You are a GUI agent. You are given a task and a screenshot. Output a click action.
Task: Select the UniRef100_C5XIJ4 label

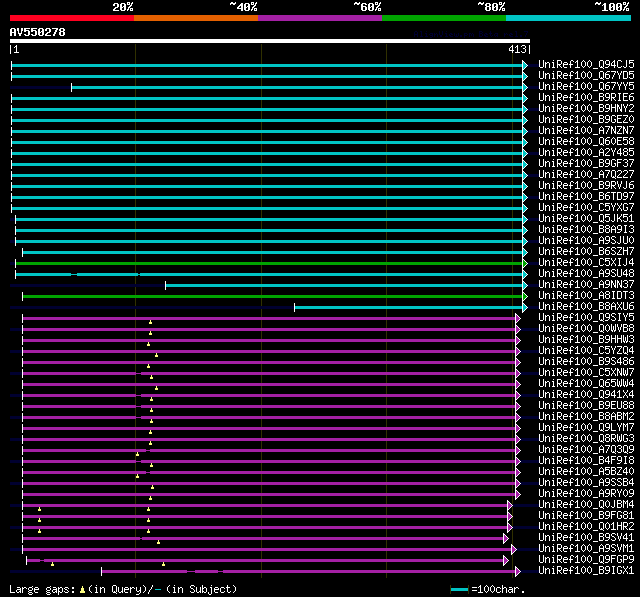586,263
